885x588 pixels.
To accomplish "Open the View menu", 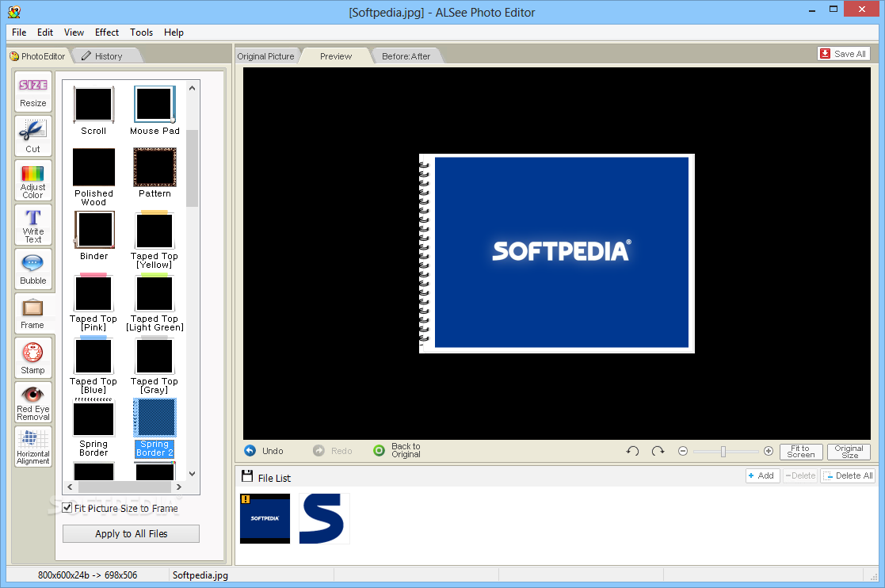I will (74, 32).
